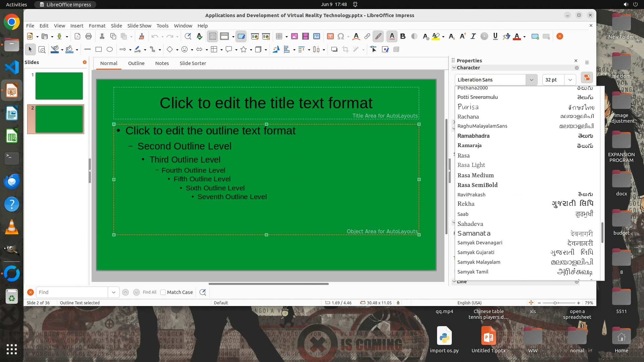Click the Insert Hyperlink chain icon
Image resolution: width=644 pixels, height=362 pixels.
(x=367, y=37)
